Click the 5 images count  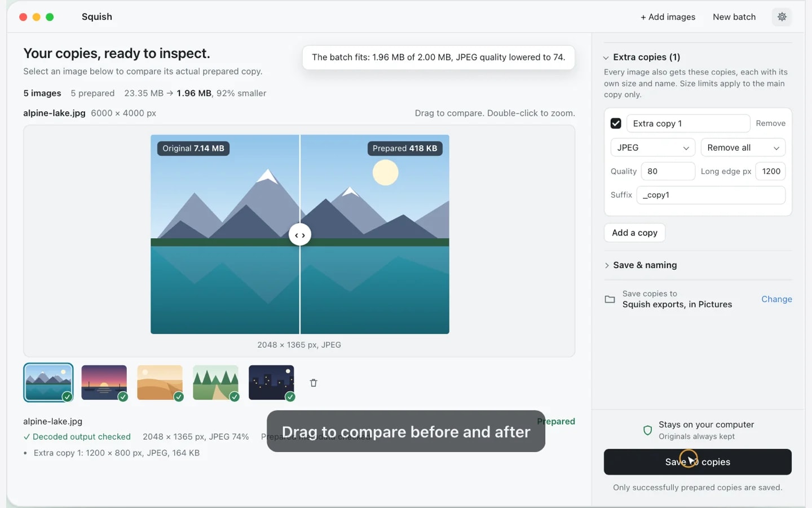click(42, 93)
